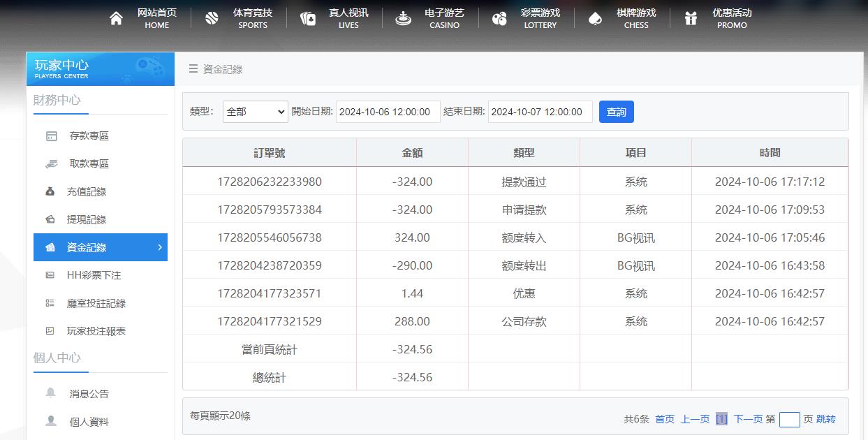Click the page jump input before 跳转

(x=790, y=419)
